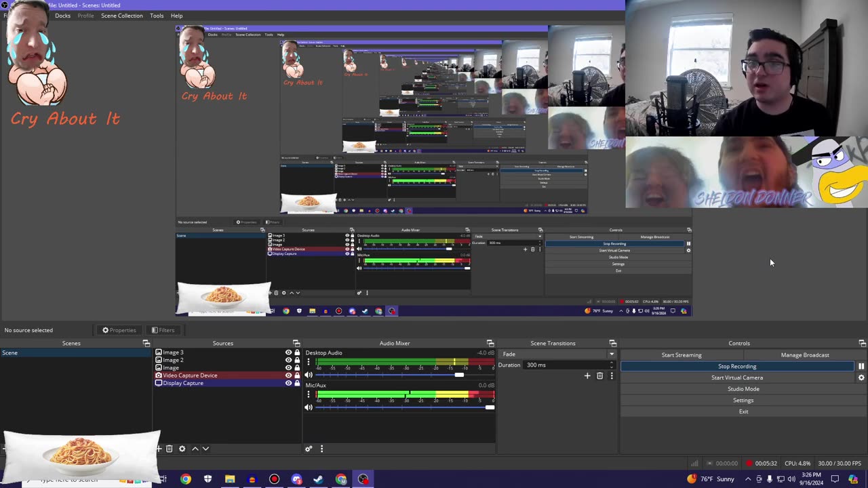Undock the Controls panel
Image resolution: width=868 pixels, height=488 pixels.
coord(862,344)
